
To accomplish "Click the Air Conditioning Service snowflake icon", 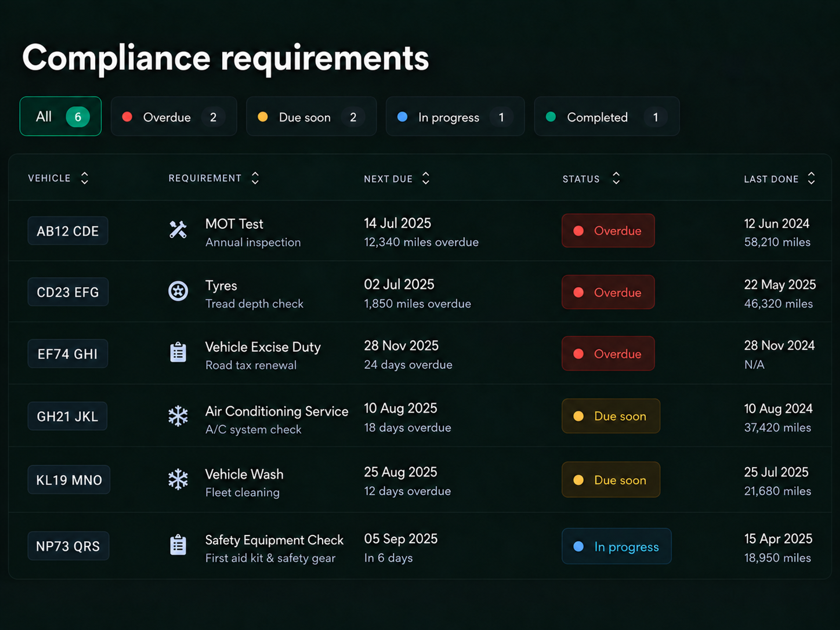I will [178, 416].
